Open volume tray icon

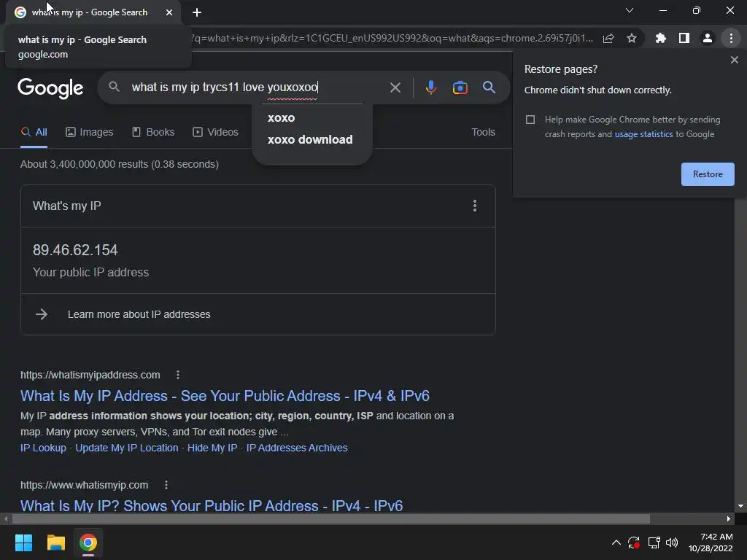pos(672,542)
